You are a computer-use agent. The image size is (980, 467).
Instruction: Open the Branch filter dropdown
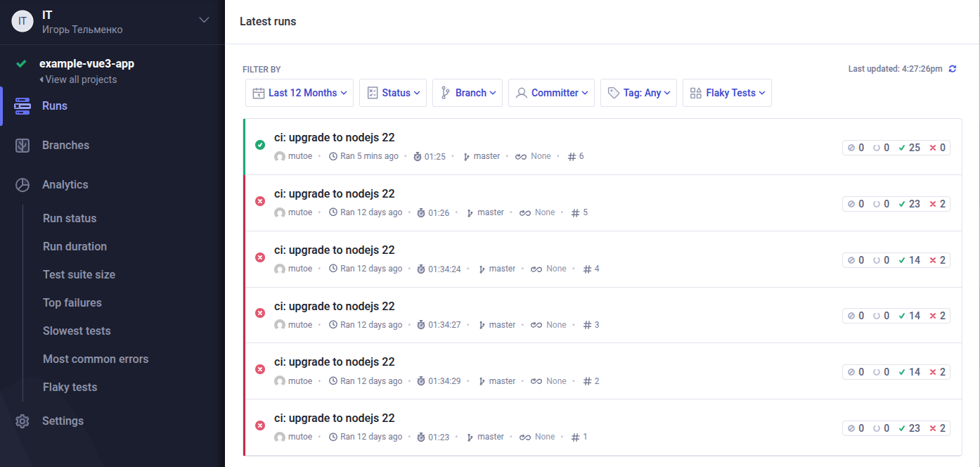coord(468,93)
